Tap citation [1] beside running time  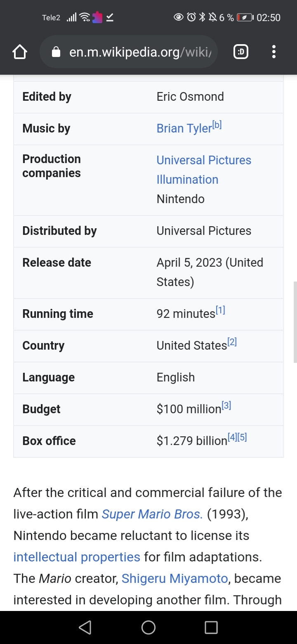220,310
